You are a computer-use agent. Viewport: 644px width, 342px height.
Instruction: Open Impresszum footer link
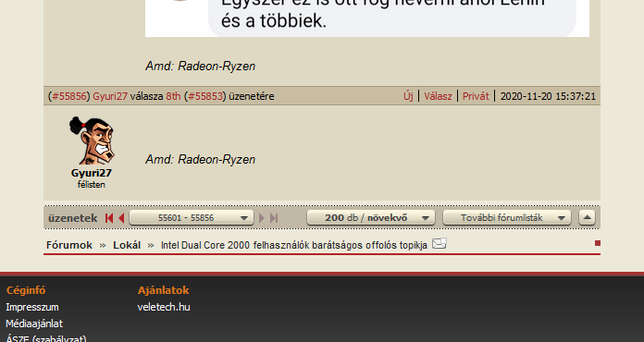pyautogui.click(x=32, y=307)
